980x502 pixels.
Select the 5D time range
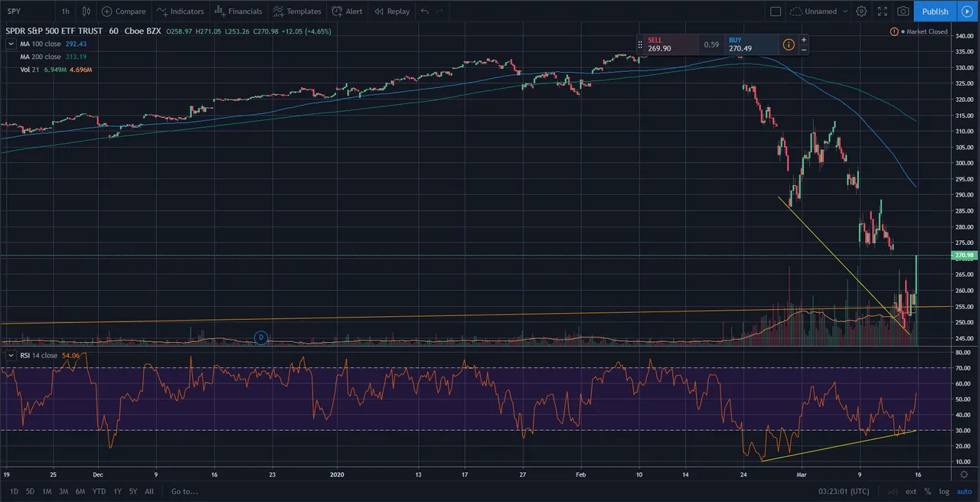pos(30,491)
